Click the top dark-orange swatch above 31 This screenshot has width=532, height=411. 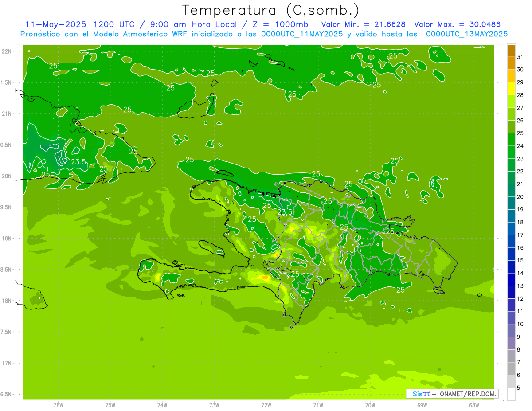pyautogui.click(x=511, y=51)
